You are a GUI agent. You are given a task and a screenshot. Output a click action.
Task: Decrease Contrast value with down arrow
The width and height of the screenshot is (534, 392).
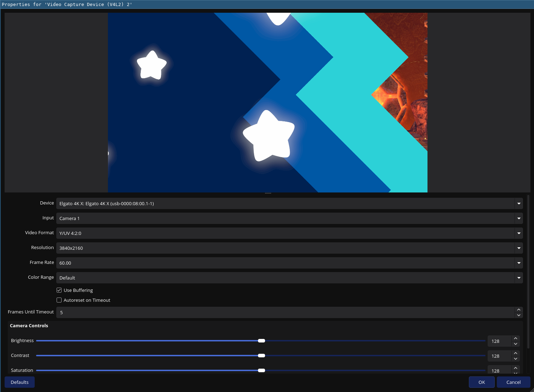(516, 359)
